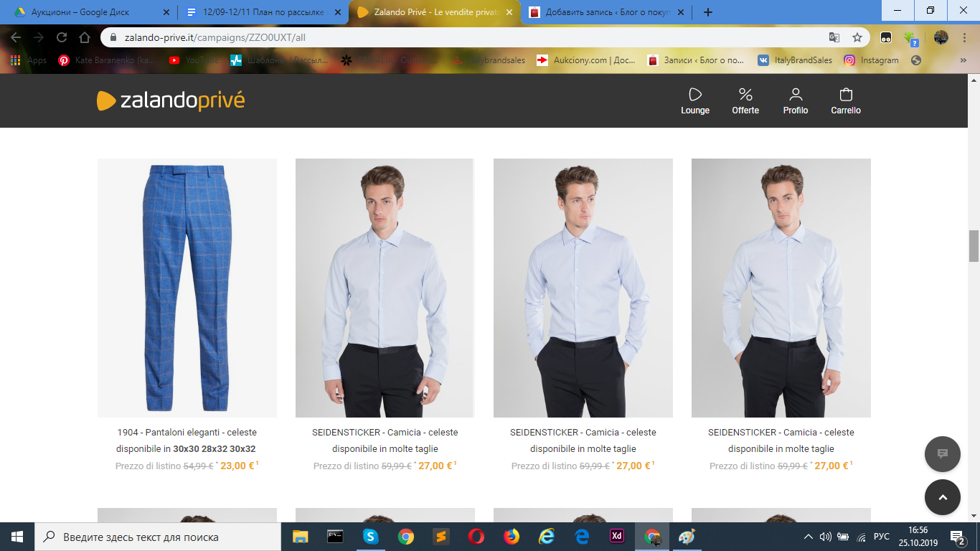
Task: Open Skype from the taskbar
Action: (370, 537)
